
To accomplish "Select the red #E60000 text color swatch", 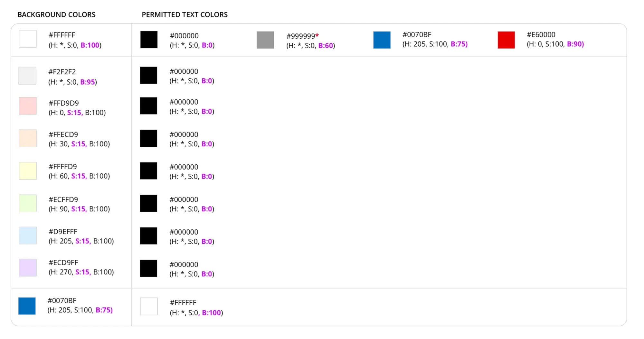I will 506,40.
